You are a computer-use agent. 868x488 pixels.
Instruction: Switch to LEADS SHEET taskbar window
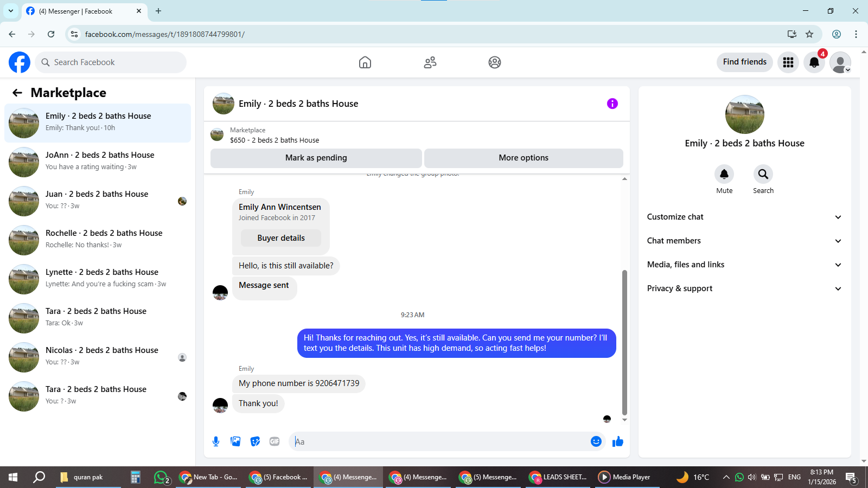click(558, 477)
